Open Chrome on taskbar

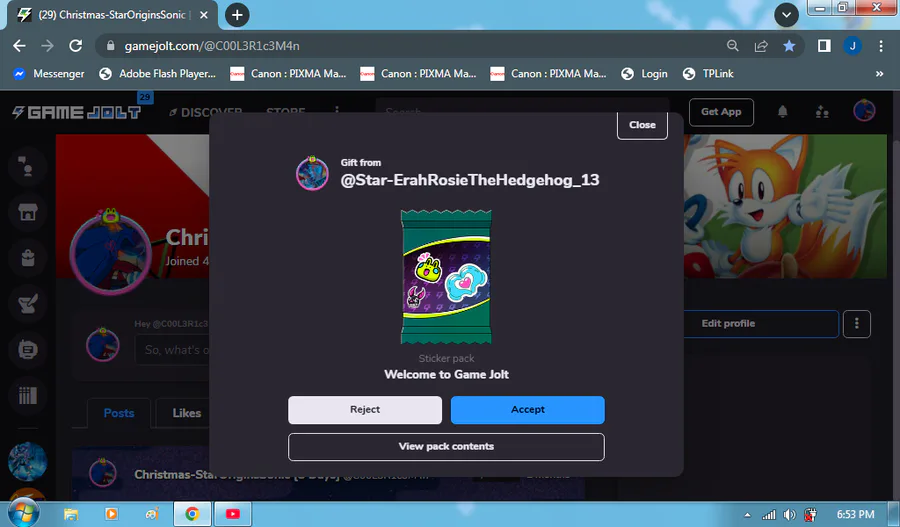point(192,514)
